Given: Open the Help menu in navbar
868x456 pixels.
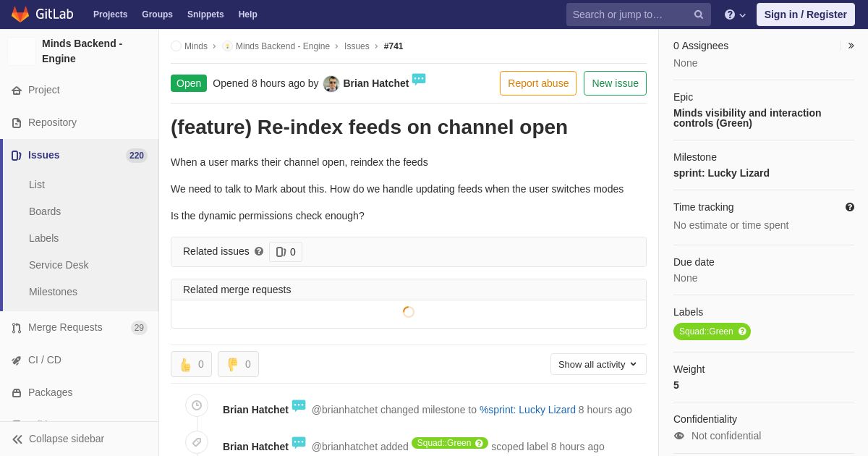Looking at the screenshot, I should point(248,14).
